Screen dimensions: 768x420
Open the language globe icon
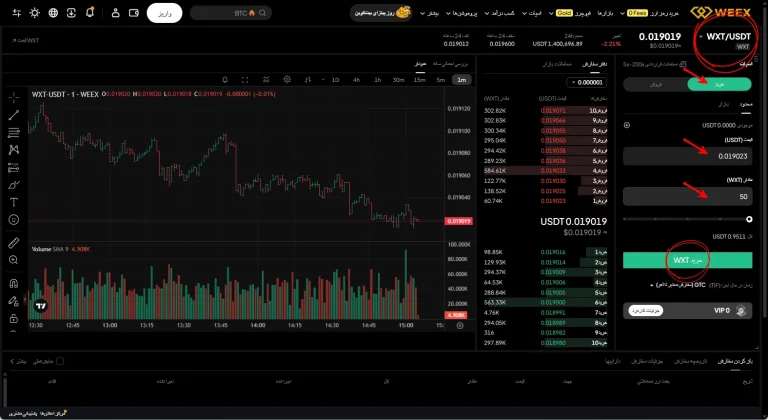53,13
